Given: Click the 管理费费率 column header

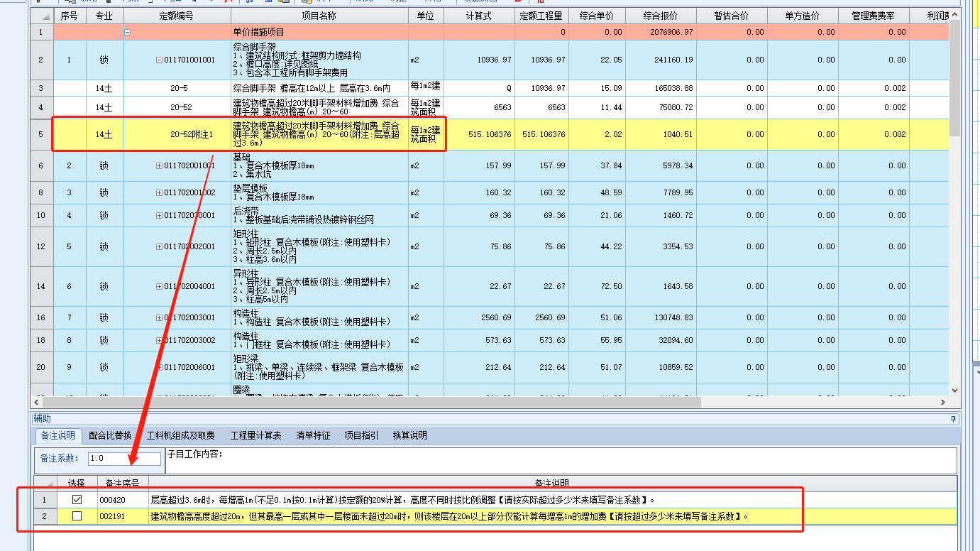Looking at the screenshot, I should (874, 16).
